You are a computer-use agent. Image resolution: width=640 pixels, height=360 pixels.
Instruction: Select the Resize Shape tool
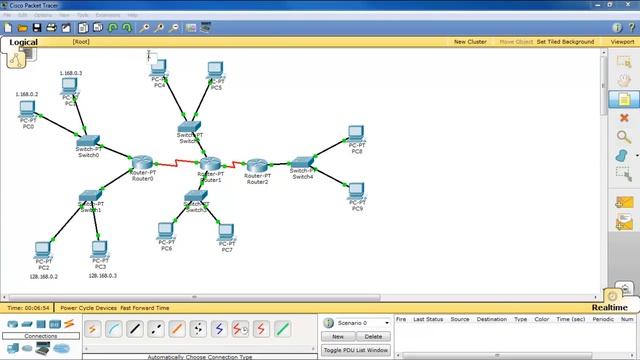[x=624, y=174]
